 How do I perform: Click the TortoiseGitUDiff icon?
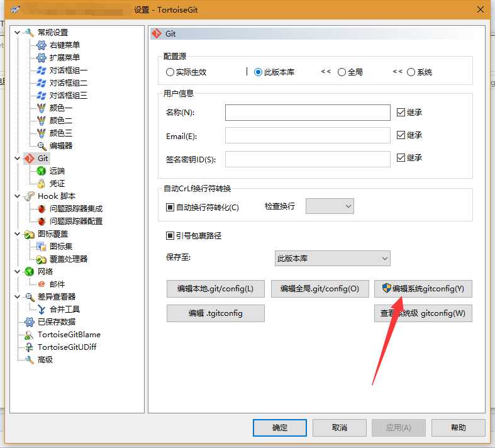(30, 347)
